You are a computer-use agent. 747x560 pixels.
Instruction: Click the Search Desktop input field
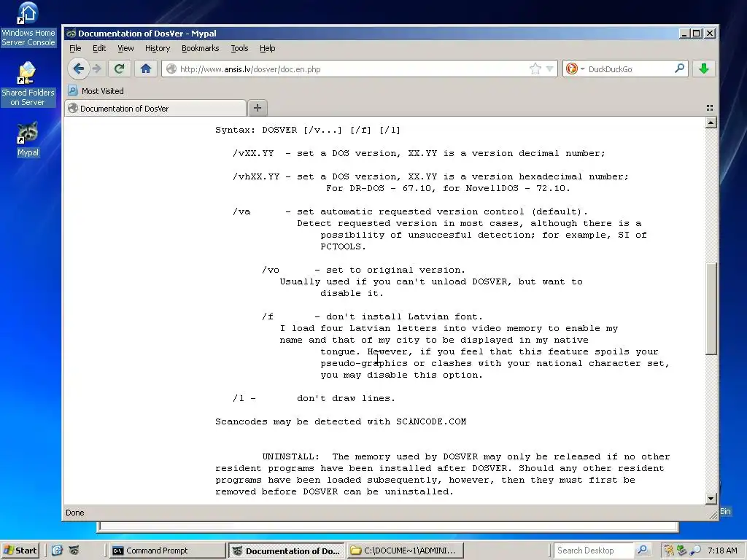594,551
